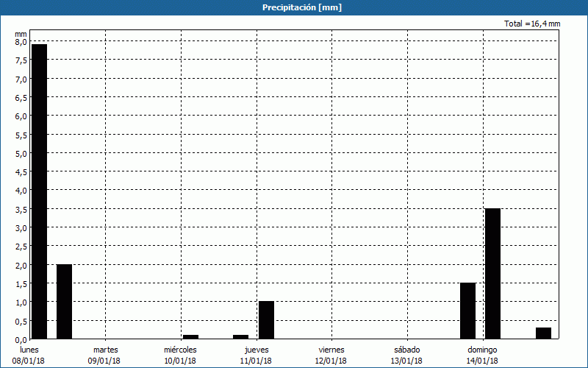This screenshot has height=368, width=588.
Task: Select the tiny bar at miércoles
Action: click(x=191, y=337)
